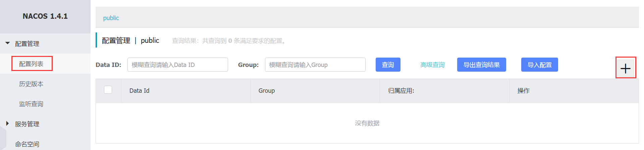The image size is (644, 150).
Task: Focus the Data ID search field
Action: 178,65
